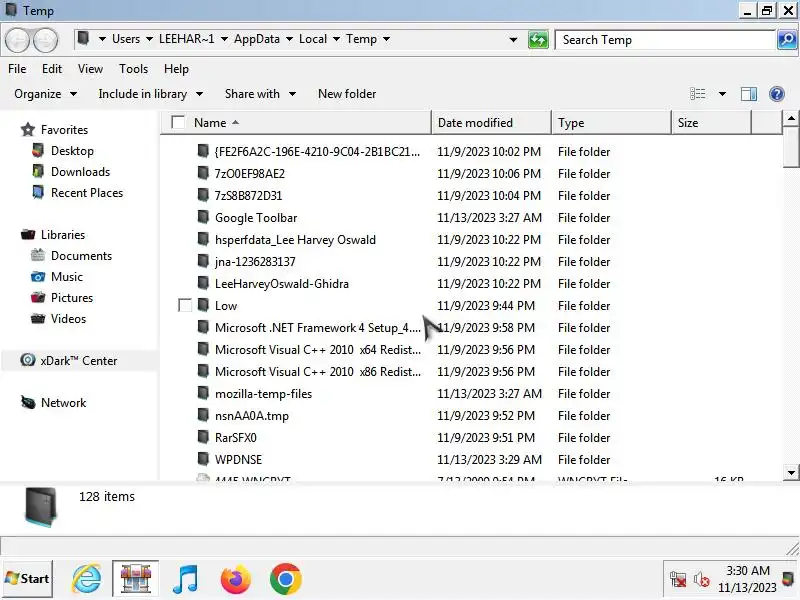Click the mozilla-temp-files folder icon

pos(203,393)
